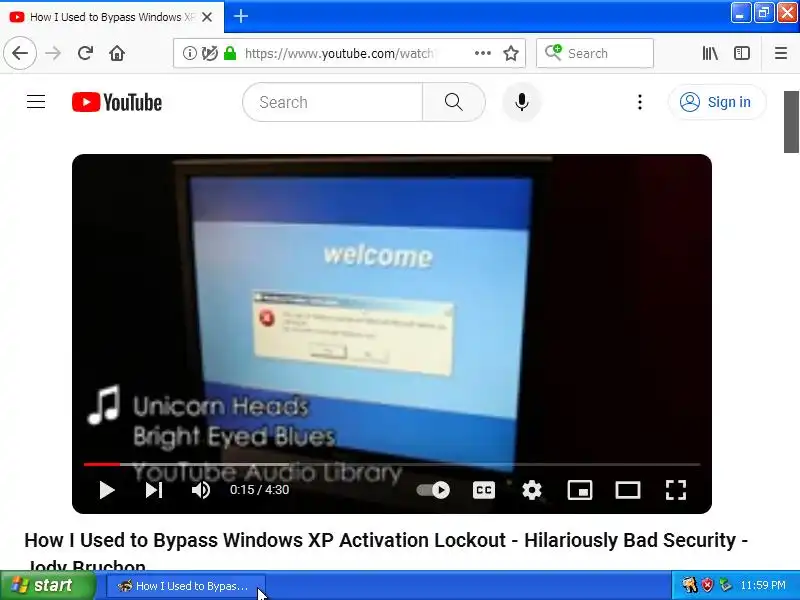
Task: Click the youtube.com URL in address bar
Action: pos(339,53)
